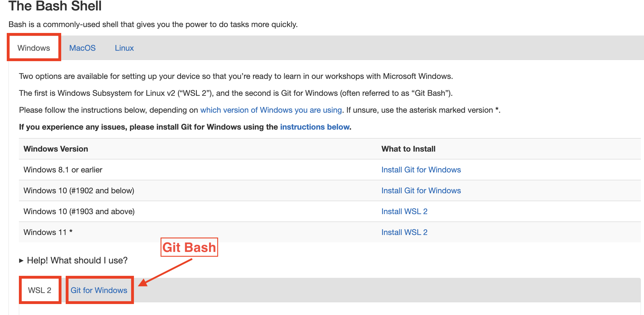
Task: Click the 'Windows 8.1 or earlier' table cell
Action: tap(63, 170)
